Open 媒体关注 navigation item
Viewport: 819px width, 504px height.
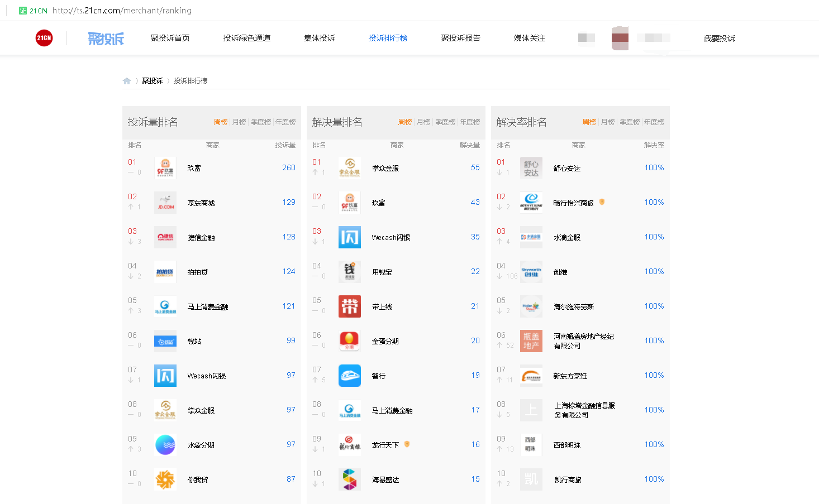(530, 38)
